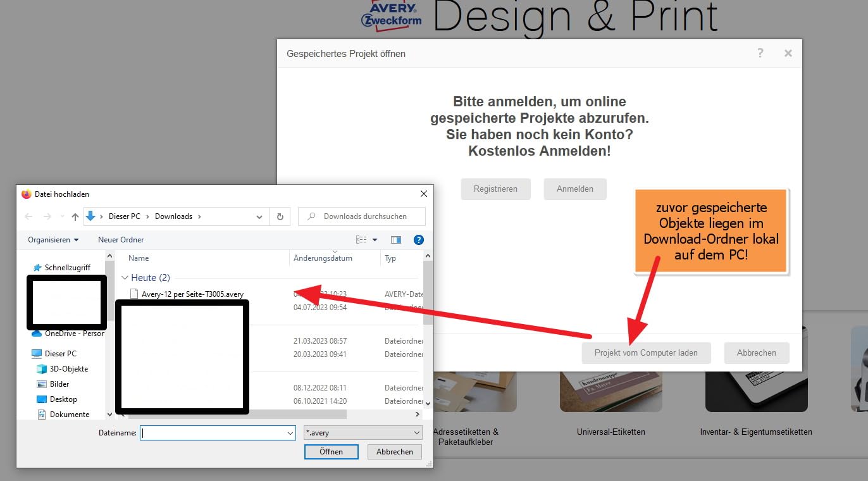Collapse the Heute (2) group
868x481 pixels.
click(125, 278)
